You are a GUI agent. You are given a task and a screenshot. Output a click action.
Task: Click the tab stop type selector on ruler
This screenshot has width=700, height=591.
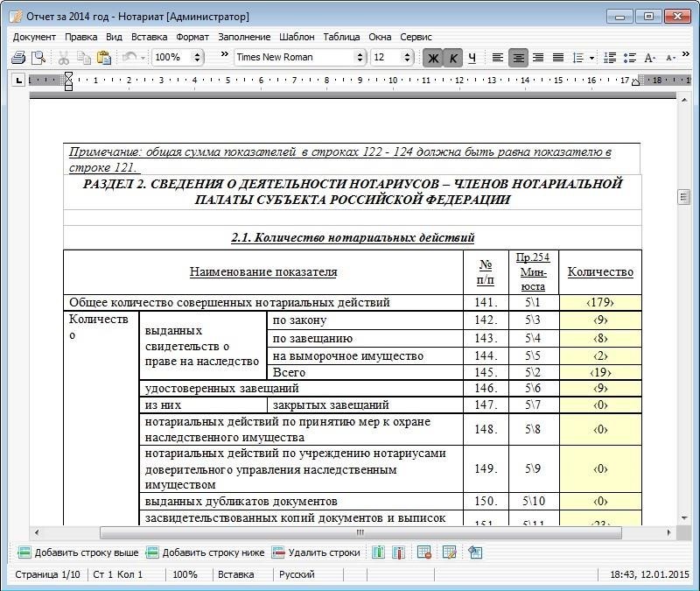click(18, 81)
